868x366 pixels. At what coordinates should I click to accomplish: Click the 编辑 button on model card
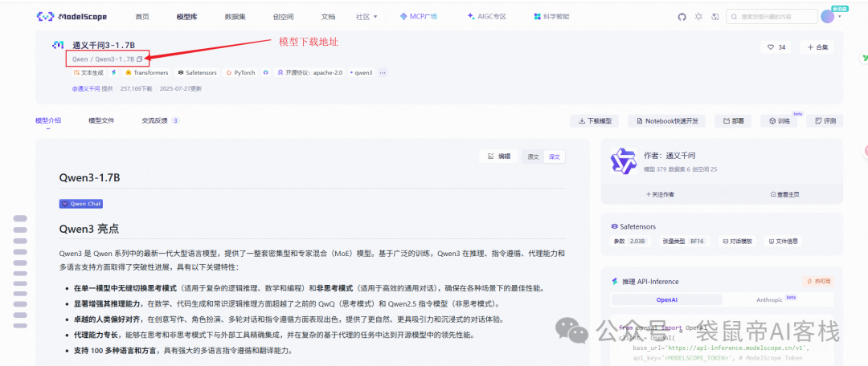click(x=498, y=157)
